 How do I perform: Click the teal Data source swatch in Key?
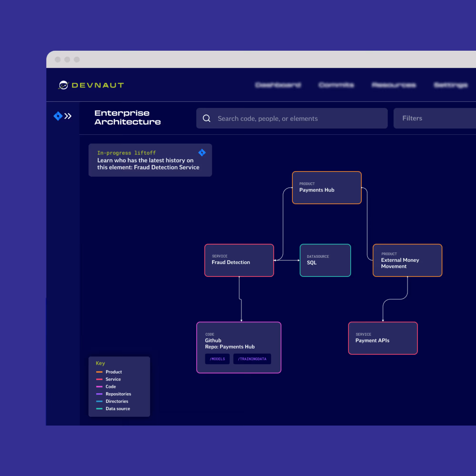99,408
